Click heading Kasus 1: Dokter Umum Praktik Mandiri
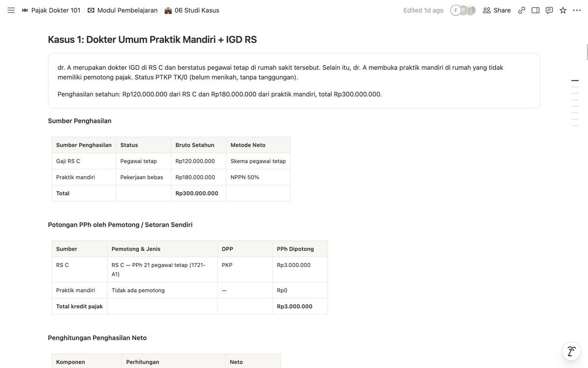 (x=152, y=40)
